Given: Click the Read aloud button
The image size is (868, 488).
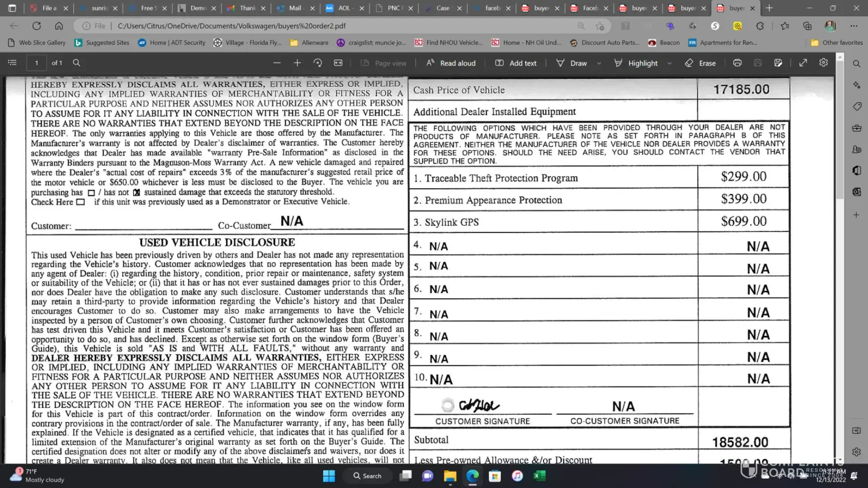Looking at the screenshot, I should (x=451, y=63).
